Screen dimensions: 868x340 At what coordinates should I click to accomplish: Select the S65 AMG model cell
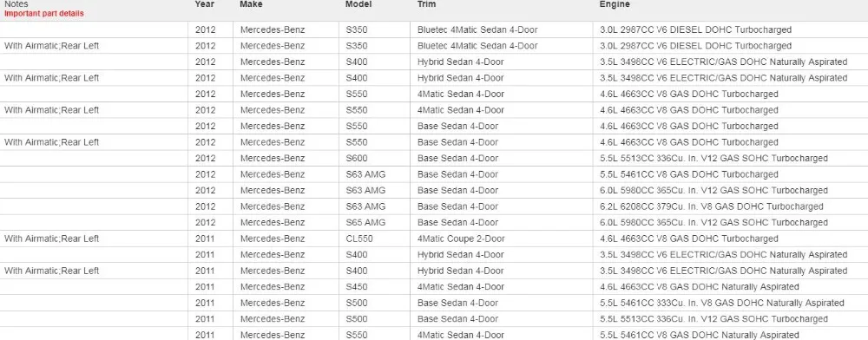click(x=365, y=222)
